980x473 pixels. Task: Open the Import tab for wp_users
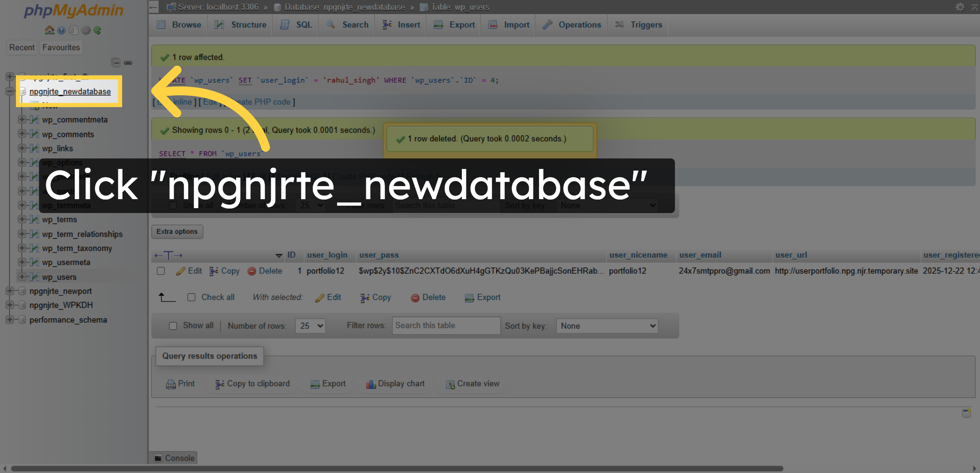point(508,25)
